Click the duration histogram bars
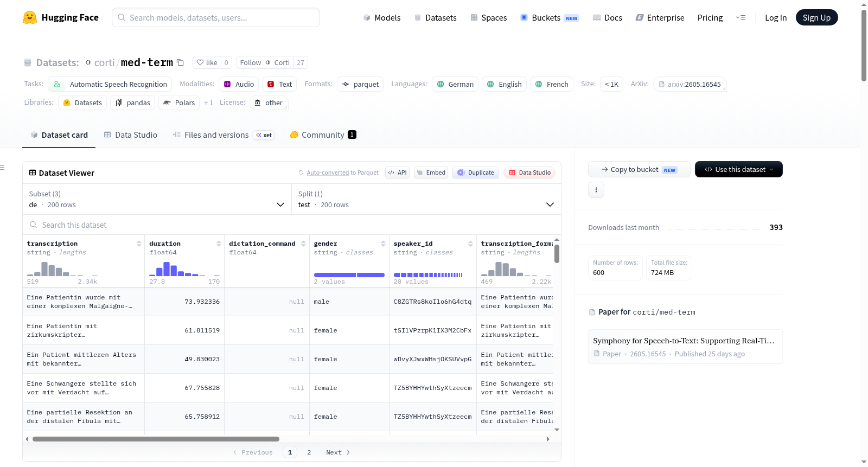Image resolution: width=868 pixels, height=467 pixels. pos(184,270)
